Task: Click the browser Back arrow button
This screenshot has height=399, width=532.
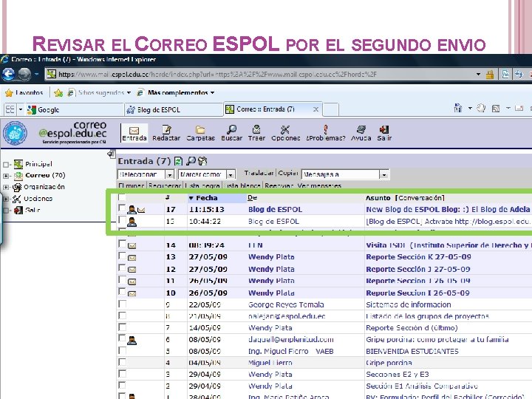Action: [x=8, y=74]
